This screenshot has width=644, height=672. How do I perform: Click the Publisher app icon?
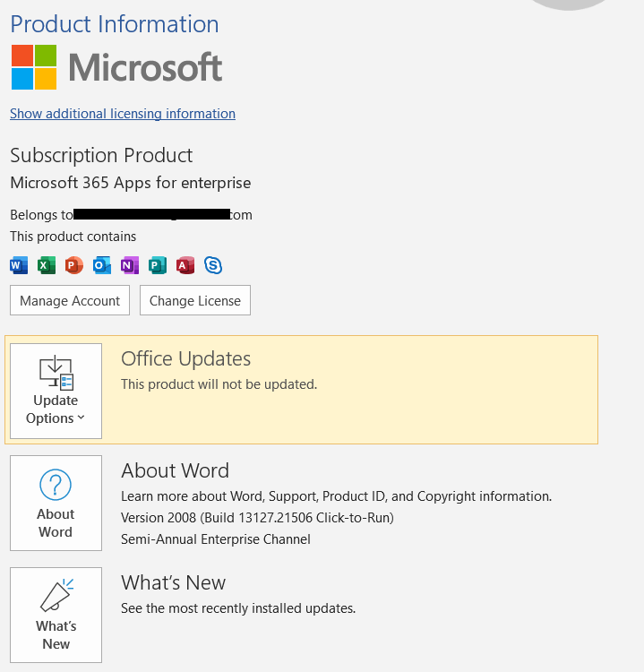[x=158, y=265]
